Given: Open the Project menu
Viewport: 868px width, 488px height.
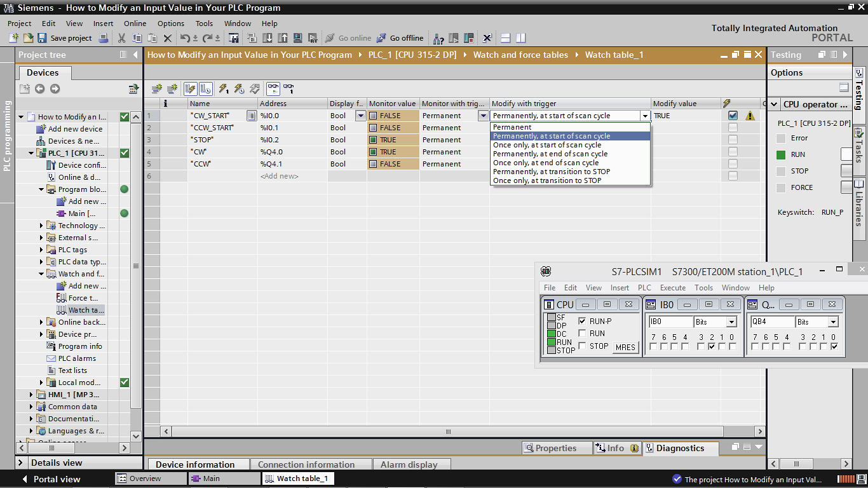Looking at the screenshot, I should click(19, 24).
